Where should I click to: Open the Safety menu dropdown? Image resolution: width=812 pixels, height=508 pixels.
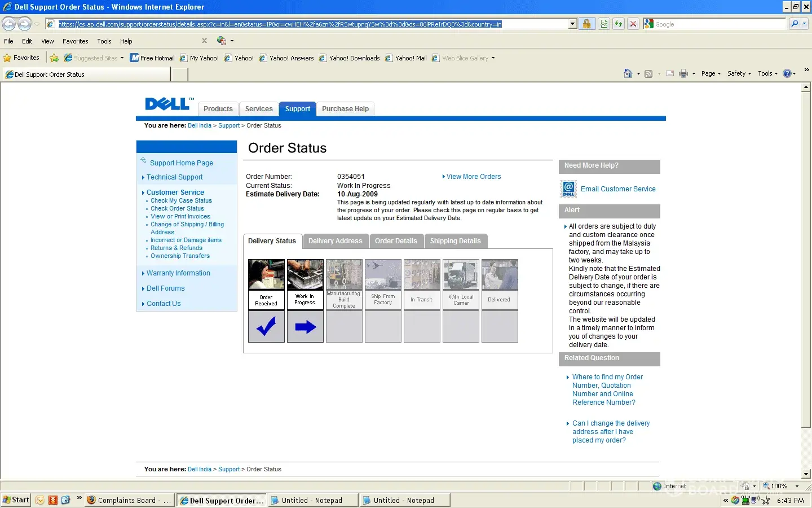point(739,73)
